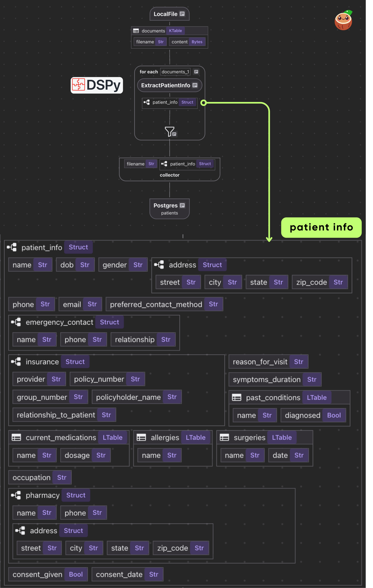Click the documents_1 input field

point(175,72)
